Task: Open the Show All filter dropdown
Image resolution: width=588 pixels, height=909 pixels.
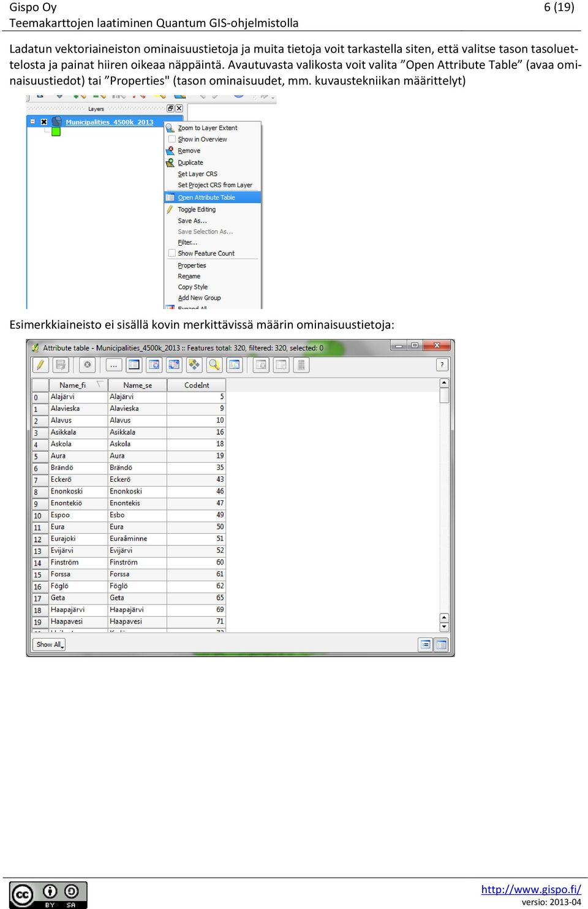Action: (49, 644)
